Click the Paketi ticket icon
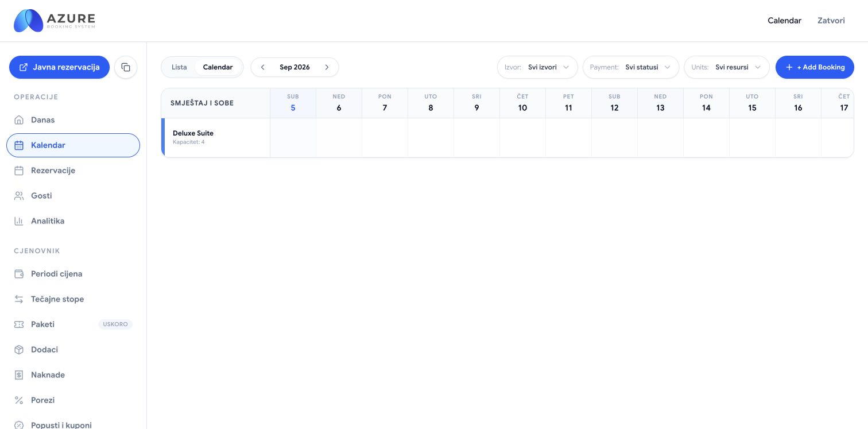Image resolution: width=868 pixels, height=429 pixels. click(19, 324)
